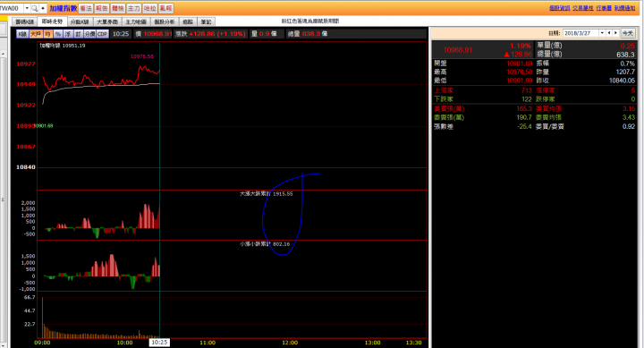
Task: Toggle the 分價 price distribution button
Action: [x=90, y=34]
